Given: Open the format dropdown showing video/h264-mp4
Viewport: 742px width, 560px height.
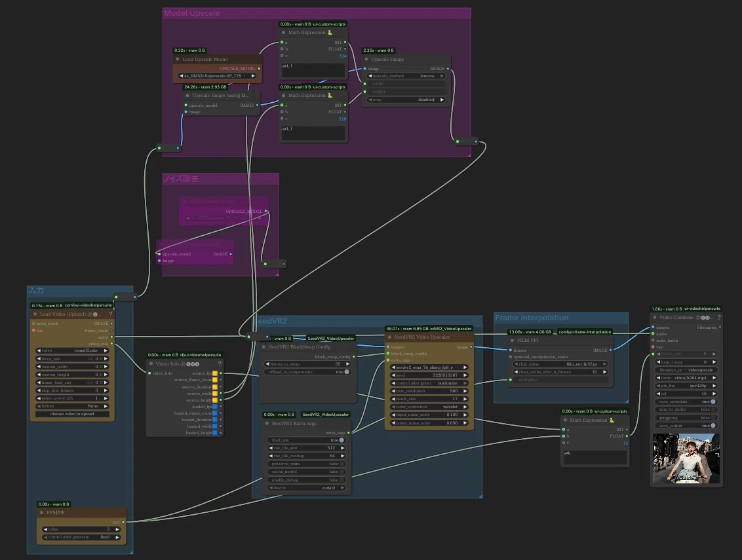Looking at the screenshot, I should [x=686, y=378].
